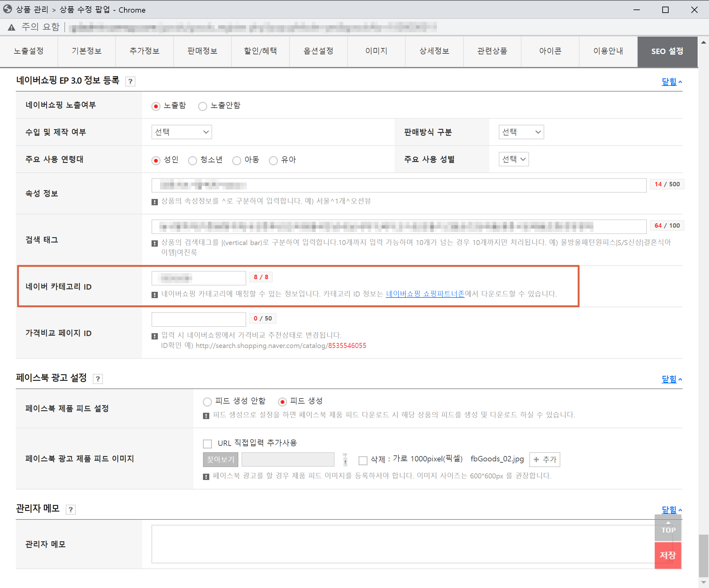
Task: Switch to the 상세정보 tab
Action: click(x=434, y=51)
